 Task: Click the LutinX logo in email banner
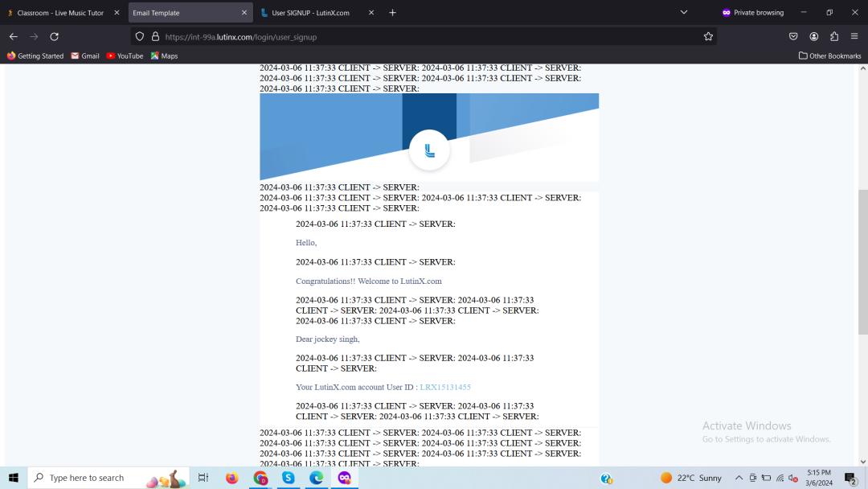pyautogui.click(x=429, y=150)
